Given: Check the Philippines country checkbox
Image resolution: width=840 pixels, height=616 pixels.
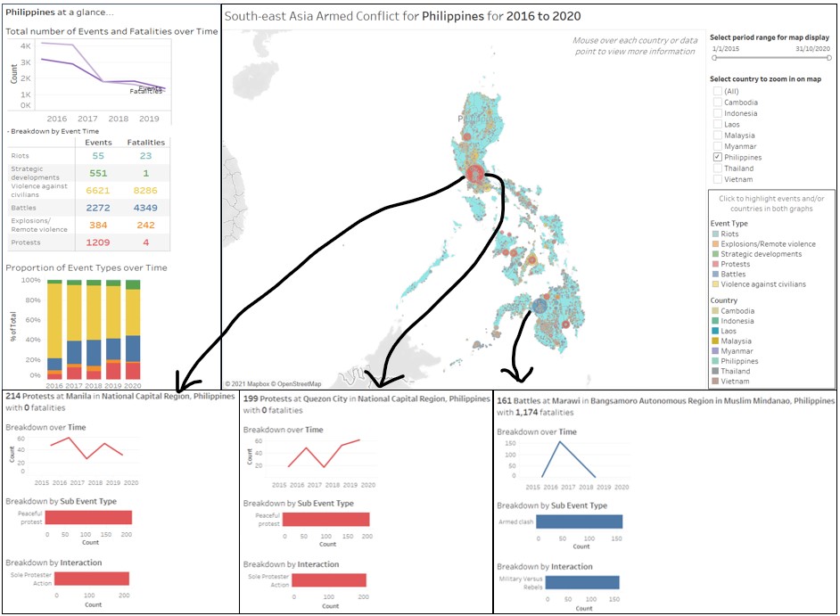Looking at the screenshot, I should pos(717,158).
